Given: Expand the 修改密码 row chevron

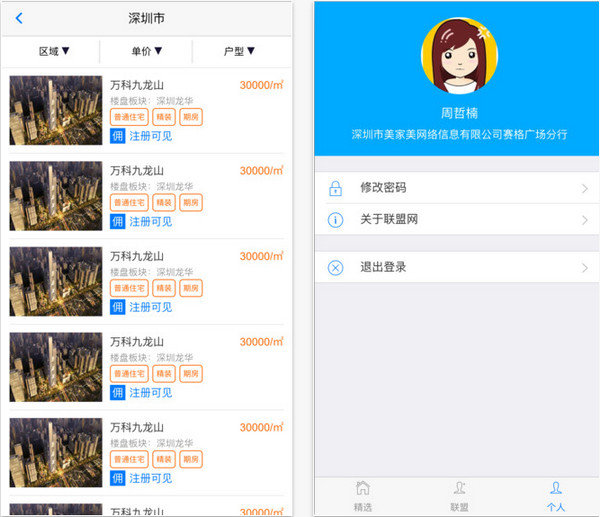Looking at the screenshot, I should pyautogui.click(x=584, y=188).
